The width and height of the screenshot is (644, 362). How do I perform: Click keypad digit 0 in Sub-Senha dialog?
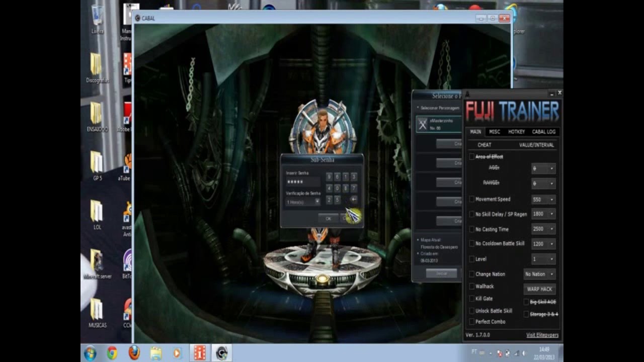337,188
